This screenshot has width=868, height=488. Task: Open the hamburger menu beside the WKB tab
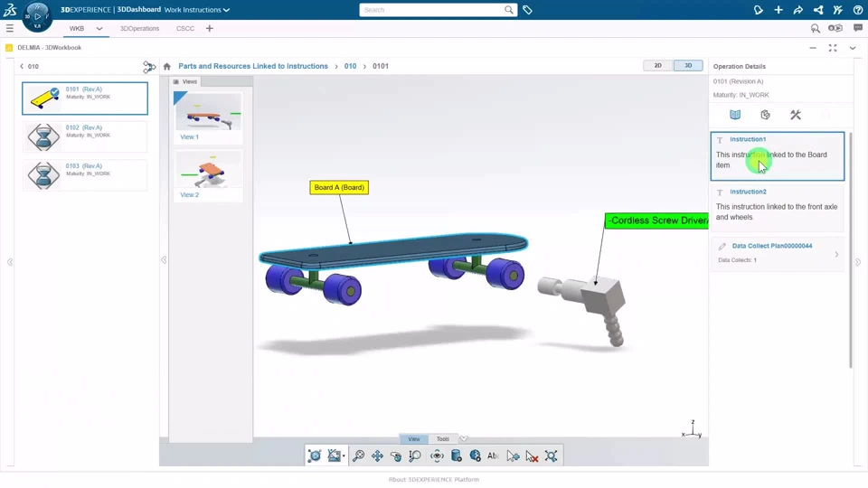(x=10, y=28)
